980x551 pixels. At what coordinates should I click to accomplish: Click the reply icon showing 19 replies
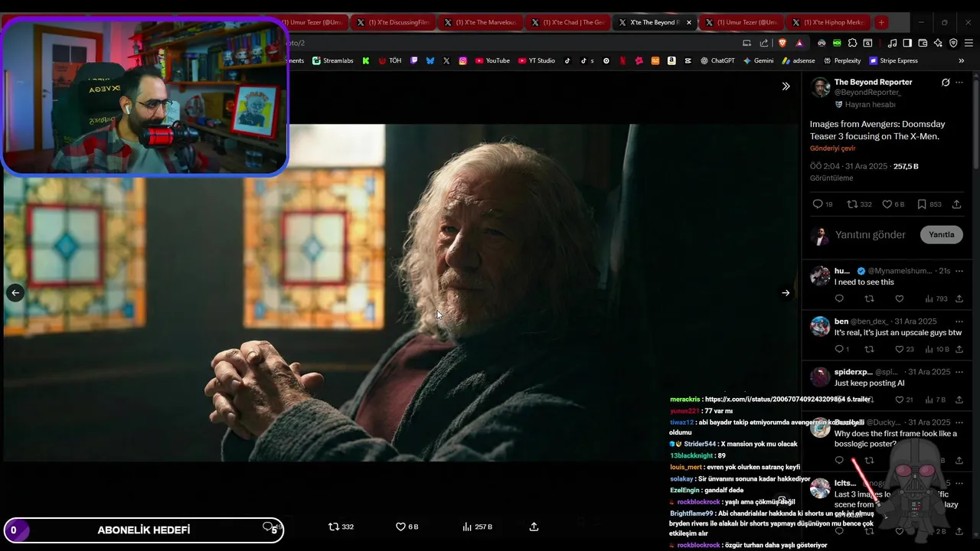click(822, 204)
